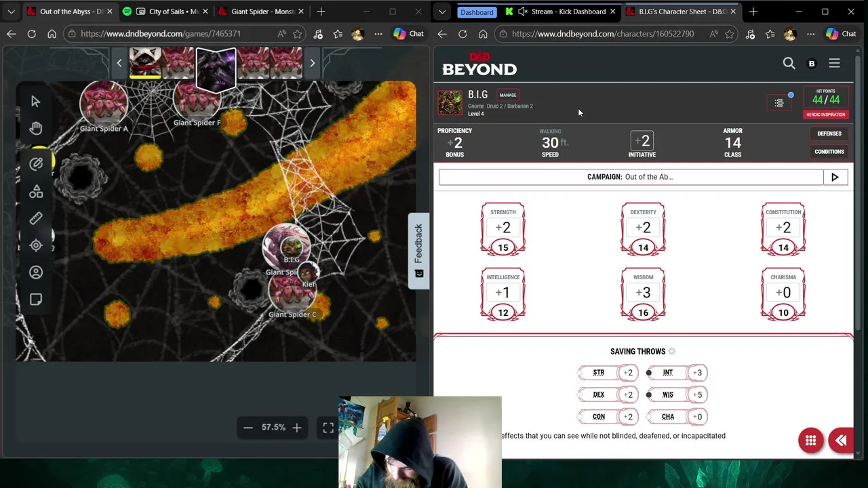
Task: Open hit points 44/44 box
Action: (825, 97)
